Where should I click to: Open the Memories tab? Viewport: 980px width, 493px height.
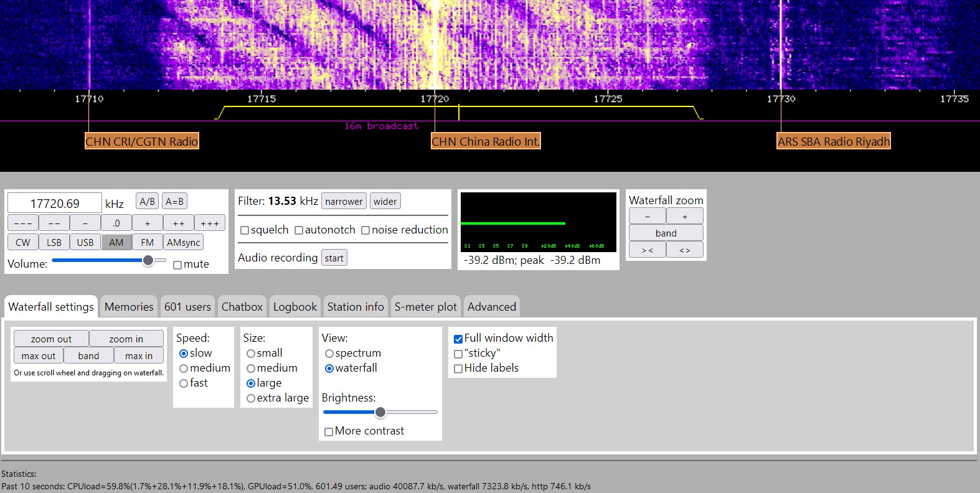(x=129, y=307)
